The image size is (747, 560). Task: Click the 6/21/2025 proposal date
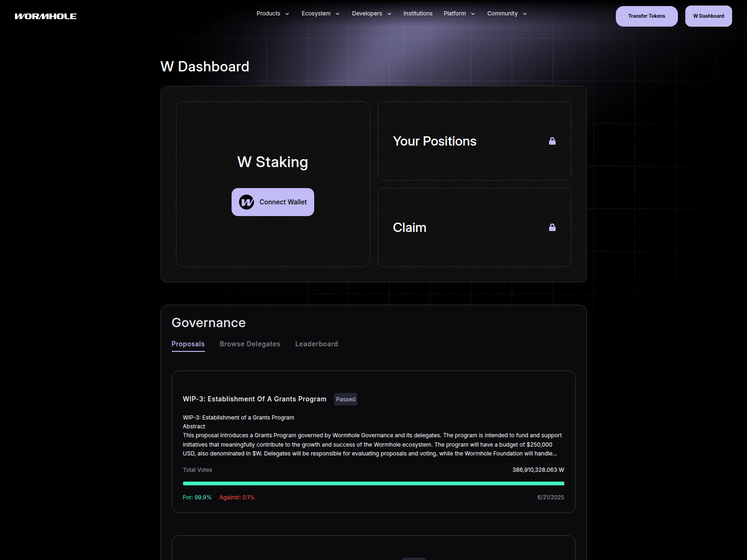coord(550,497)
